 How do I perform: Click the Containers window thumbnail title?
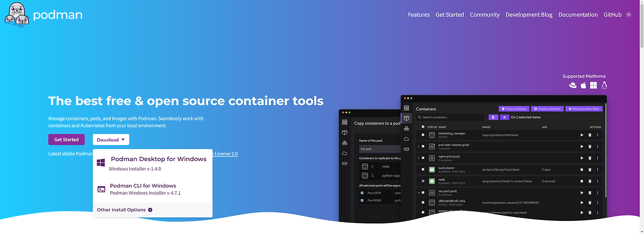click(426, 109)
